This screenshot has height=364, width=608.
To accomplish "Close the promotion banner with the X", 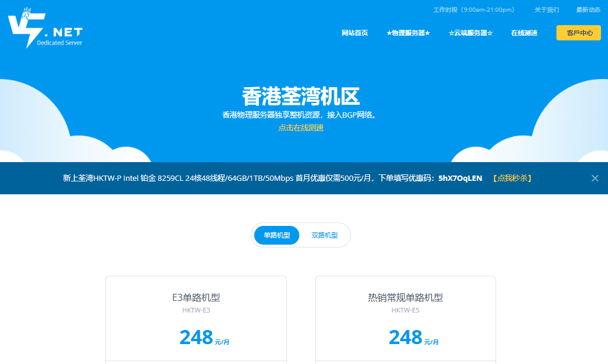I will pyautogui.click(x=595, y=178).
